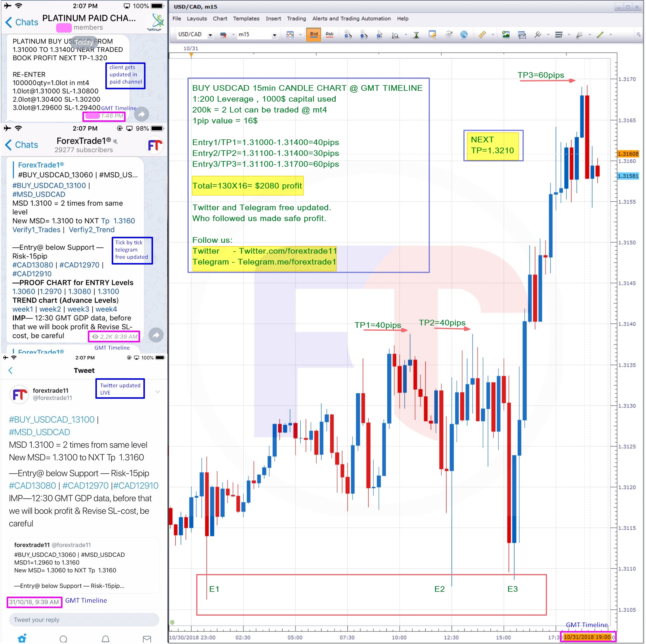This screenshot has height=644, width=646.
Task: Click the chart snapshot windows icon
Action: coord(522,35)
